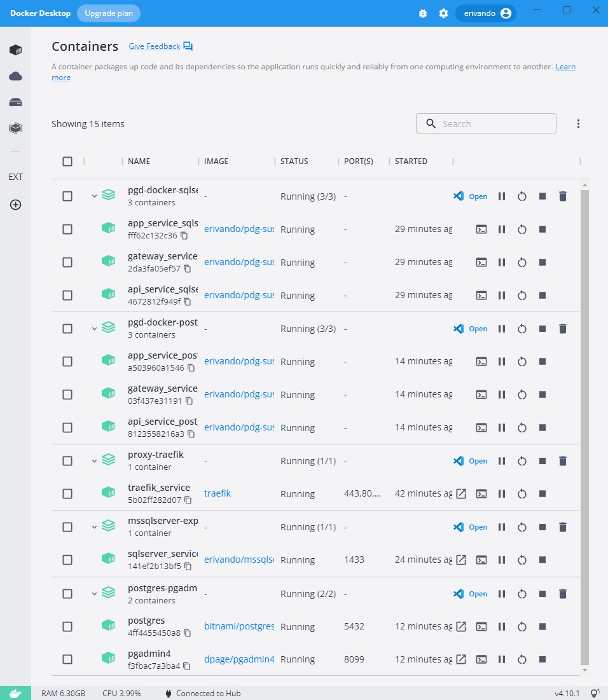This screenshot has width=608, height=700.
Task: Select the proxy-traefik stack checkbox
Action: [67, 461]
